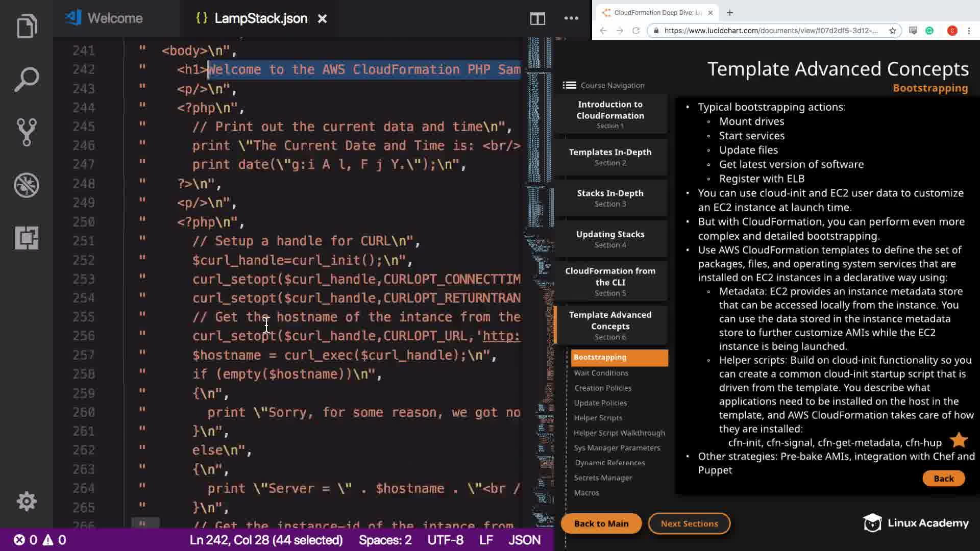Expand Templates In-Depth Section 2
Viewport: 980px width, 551px height.
pos(610,157)
